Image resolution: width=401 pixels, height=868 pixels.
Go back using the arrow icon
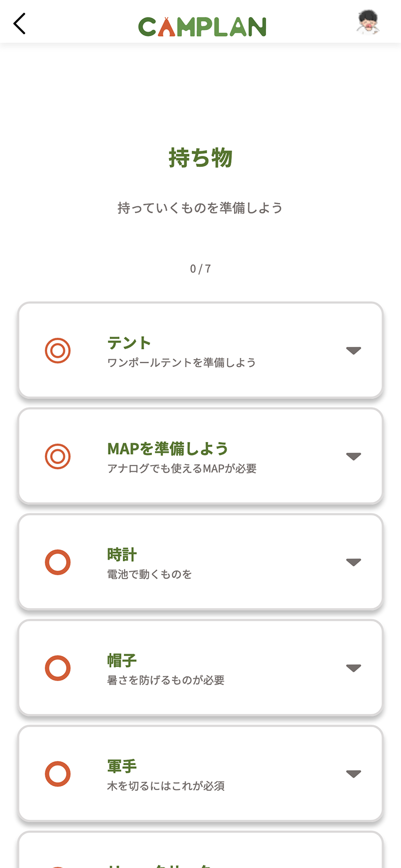(x=20, y=24)
